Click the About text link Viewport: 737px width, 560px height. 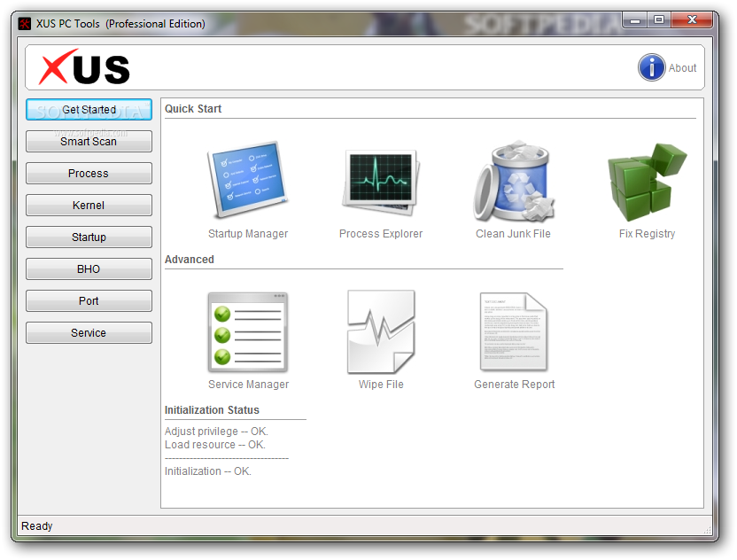[682, 68]
